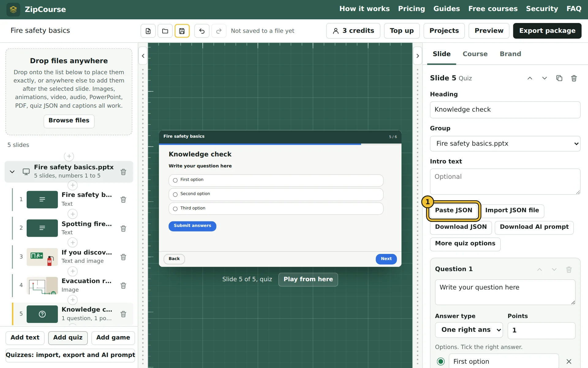Move Slide 5 up with arrow
This screenshot has width=588, height=368.
tap(530, 78)
